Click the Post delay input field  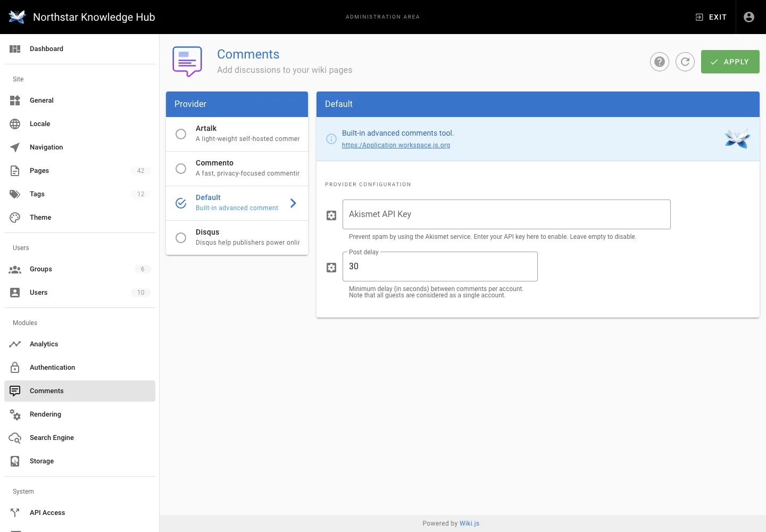440,267
